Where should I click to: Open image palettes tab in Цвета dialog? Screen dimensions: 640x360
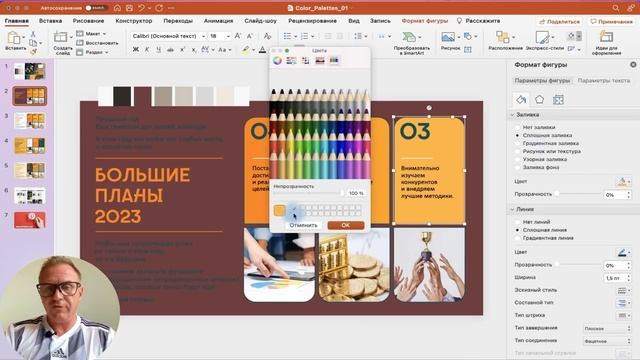point(320,60)
